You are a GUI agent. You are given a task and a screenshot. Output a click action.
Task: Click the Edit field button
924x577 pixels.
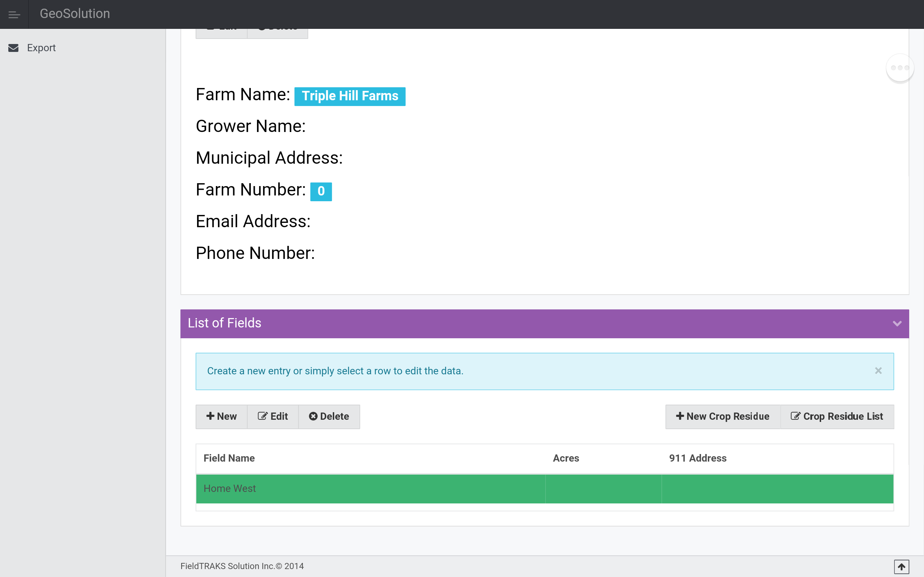click(x=273, y=416)
